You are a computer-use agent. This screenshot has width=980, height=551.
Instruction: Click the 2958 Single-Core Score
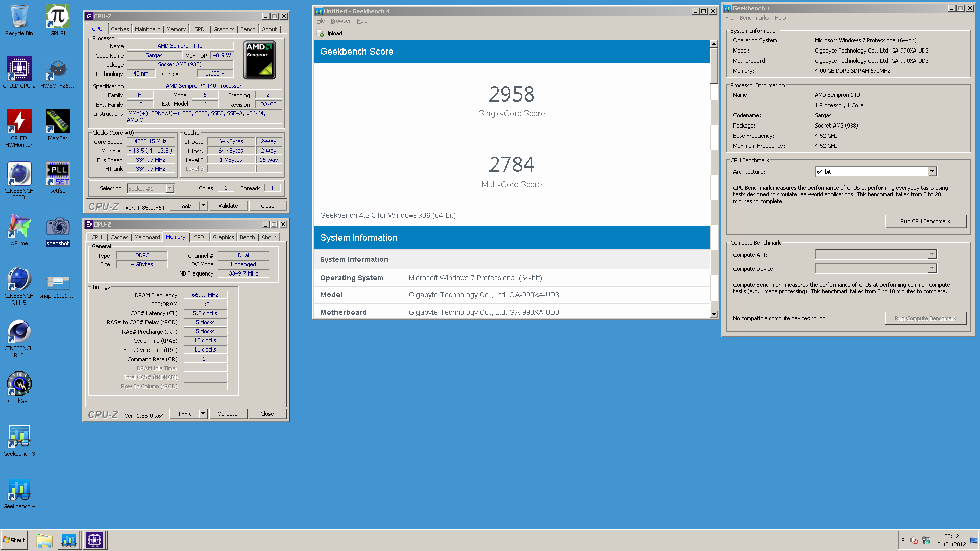(511, 94)
